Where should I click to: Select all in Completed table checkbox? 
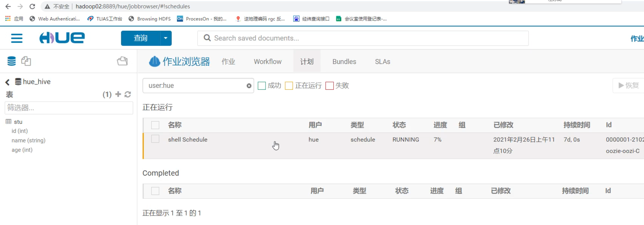(155, 191)
